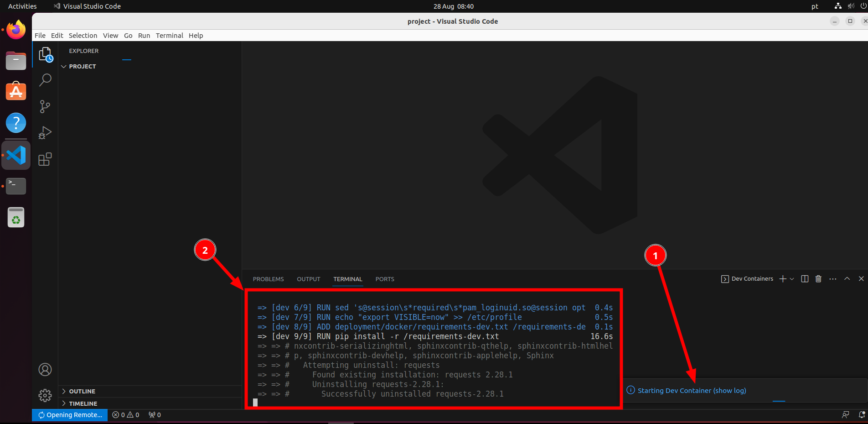Open pt keyboard layout indicator
Screen dimensions: 868x424
[x=815, y=6]
